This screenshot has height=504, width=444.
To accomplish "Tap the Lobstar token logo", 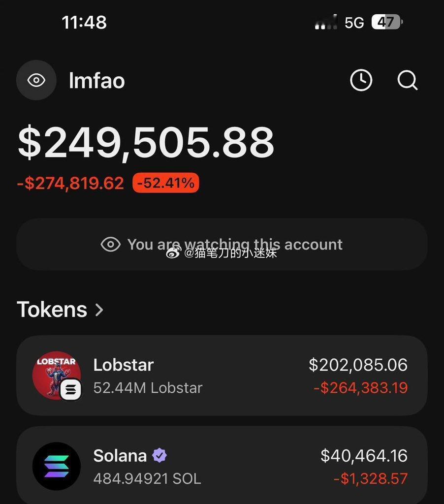I will point(57,375).
